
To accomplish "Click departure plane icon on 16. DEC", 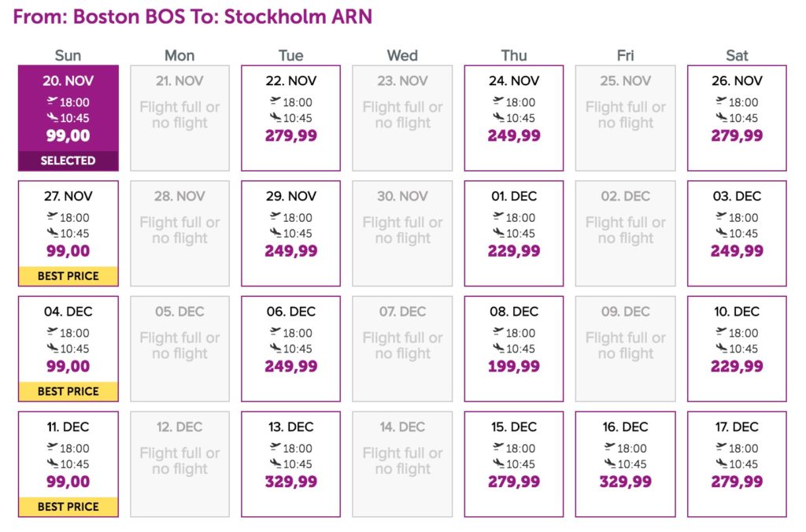I will 610,448.
